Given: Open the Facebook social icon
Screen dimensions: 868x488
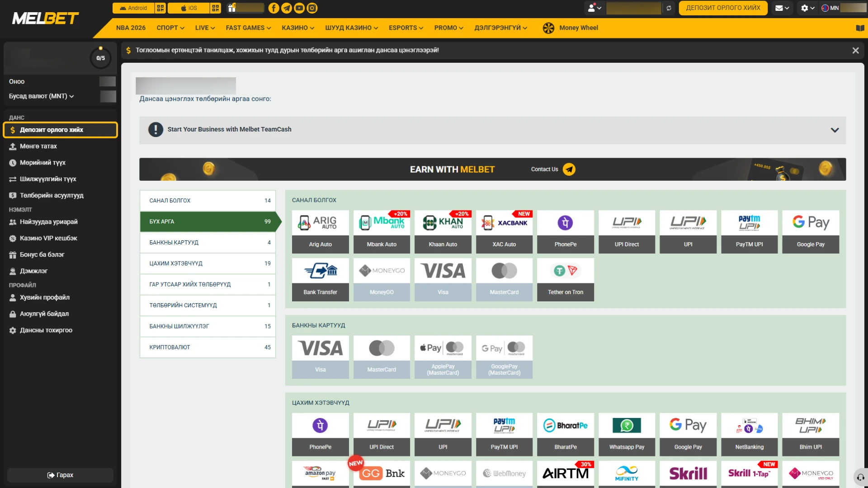Looking at the screenshot, I should (274, 8).
